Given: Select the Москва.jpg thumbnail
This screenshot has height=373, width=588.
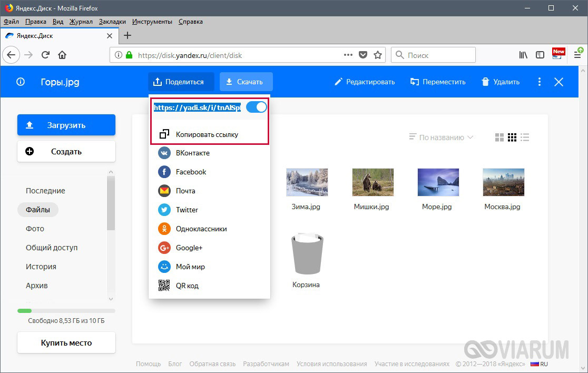Looking at the screenshot, I should pos(503,182).
